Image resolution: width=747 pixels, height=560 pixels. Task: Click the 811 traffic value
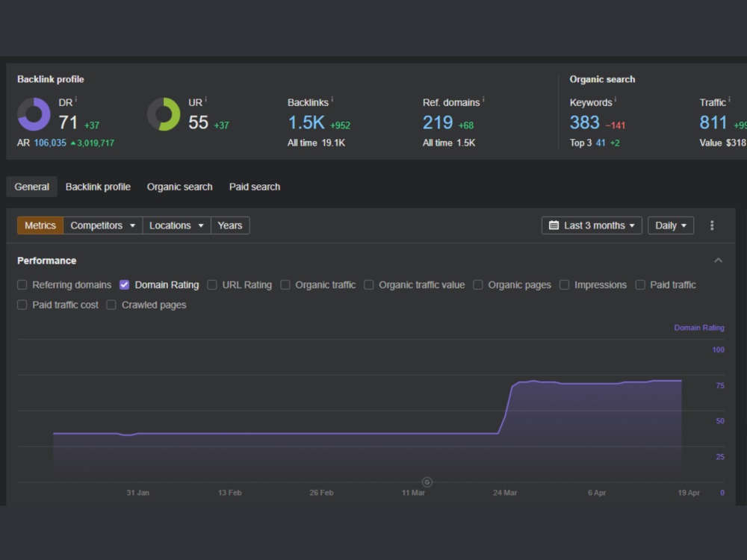(x=713, y=122)
